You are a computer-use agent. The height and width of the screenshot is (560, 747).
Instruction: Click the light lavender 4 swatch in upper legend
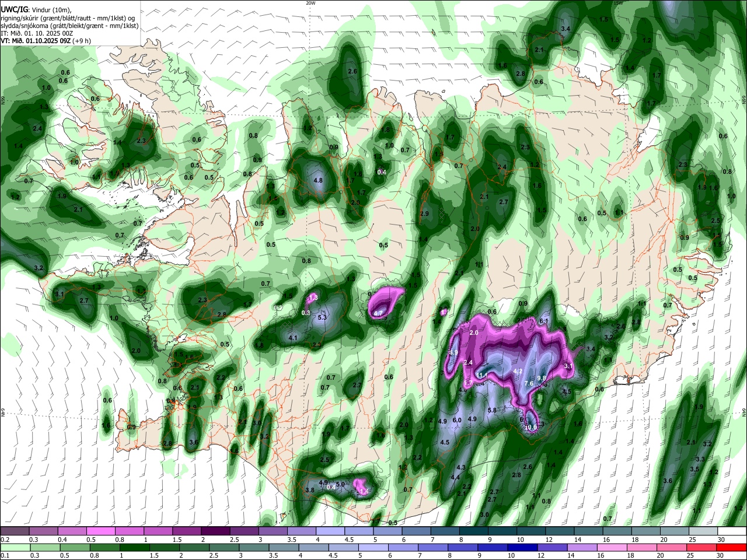[x=330, y=531]
